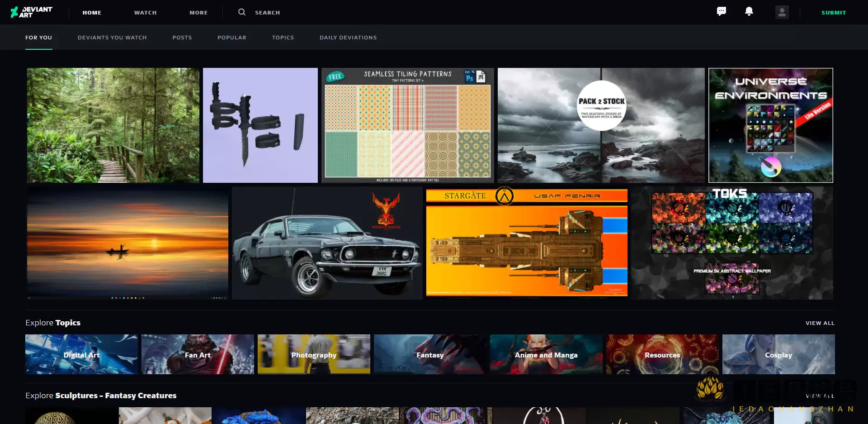Open the chat messages icon
Screen dimensions: 868x424
point(722,12)
